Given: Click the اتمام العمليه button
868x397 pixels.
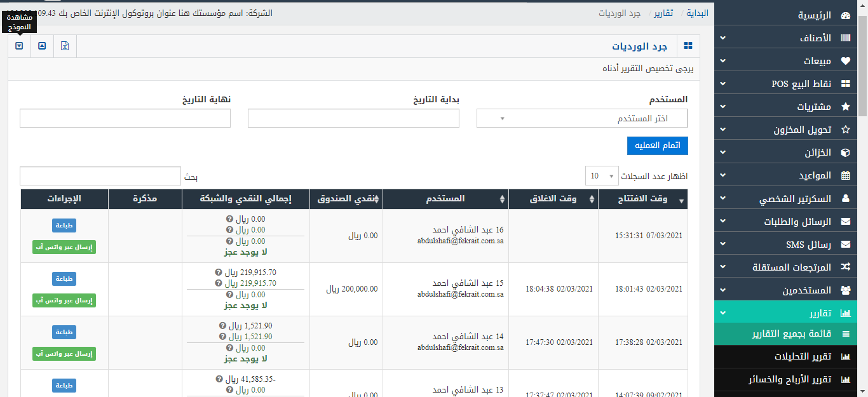Looking at the screenshot, I should (657, 145).
